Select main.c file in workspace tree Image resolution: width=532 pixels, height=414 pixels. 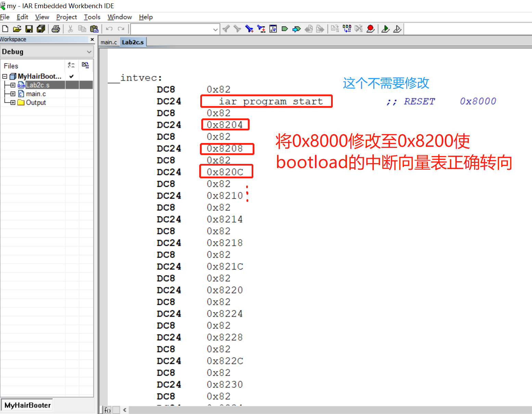pos(36,94)
